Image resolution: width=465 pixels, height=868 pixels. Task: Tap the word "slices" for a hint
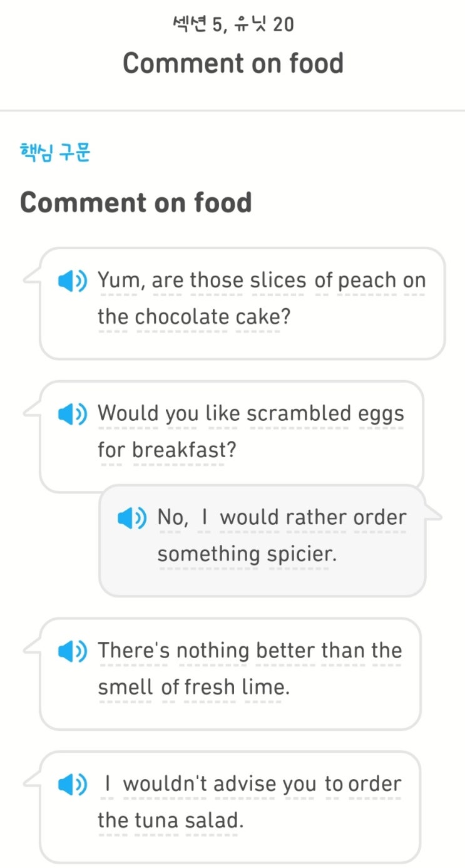pos(278,281)
